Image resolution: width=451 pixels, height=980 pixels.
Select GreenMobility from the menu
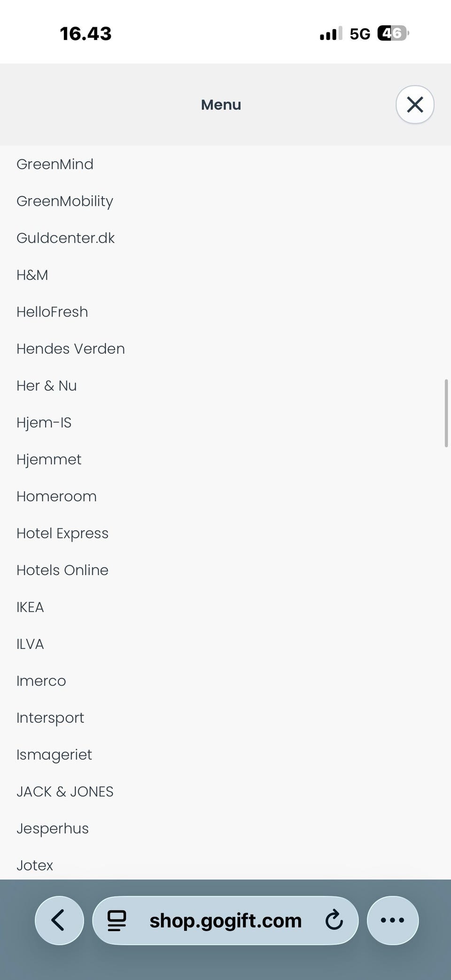tap(65, 201)
